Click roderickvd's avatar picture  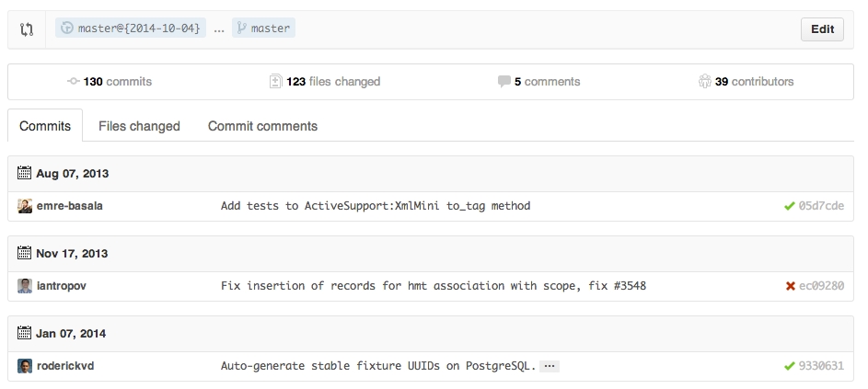pos(25,366)
